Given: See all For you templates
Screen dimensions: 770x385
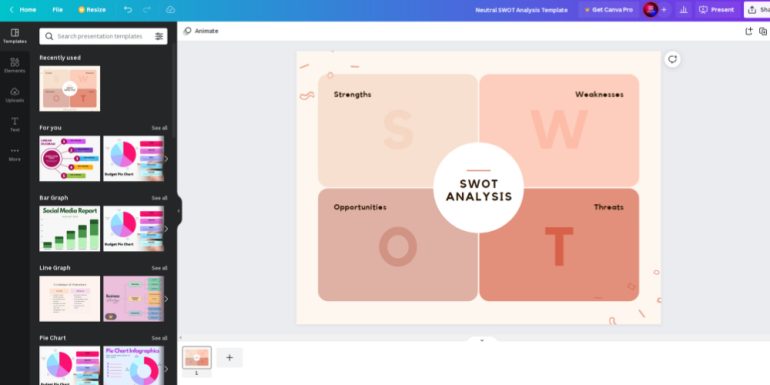Looking at the screenshot, I should (159, 128).
